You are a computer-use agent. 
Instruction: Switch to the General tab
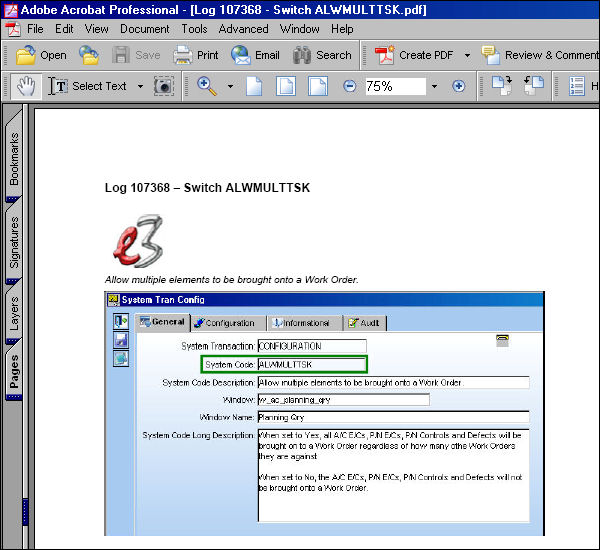[x=162, y=322]
